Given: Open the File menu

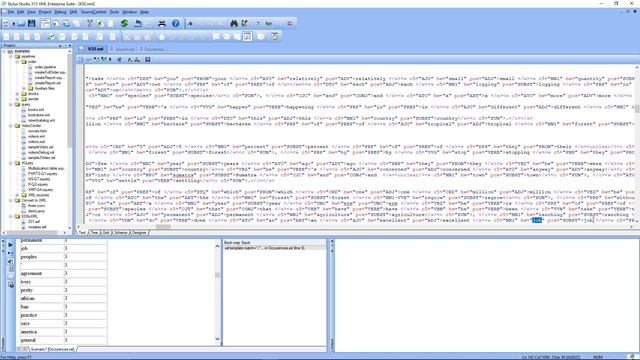Looking at the screenshot, I should (11, 12).
